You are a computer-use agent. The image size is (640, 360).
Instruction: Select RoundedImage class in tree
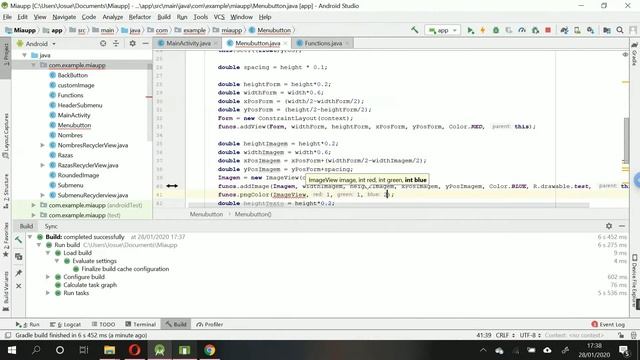[x=78, y=175]
